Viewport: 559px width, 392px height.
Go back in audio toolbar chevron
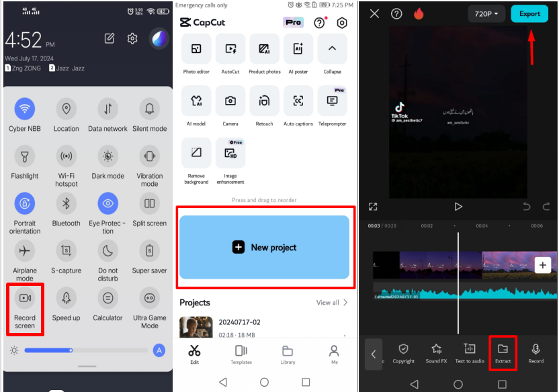point(374,354)
